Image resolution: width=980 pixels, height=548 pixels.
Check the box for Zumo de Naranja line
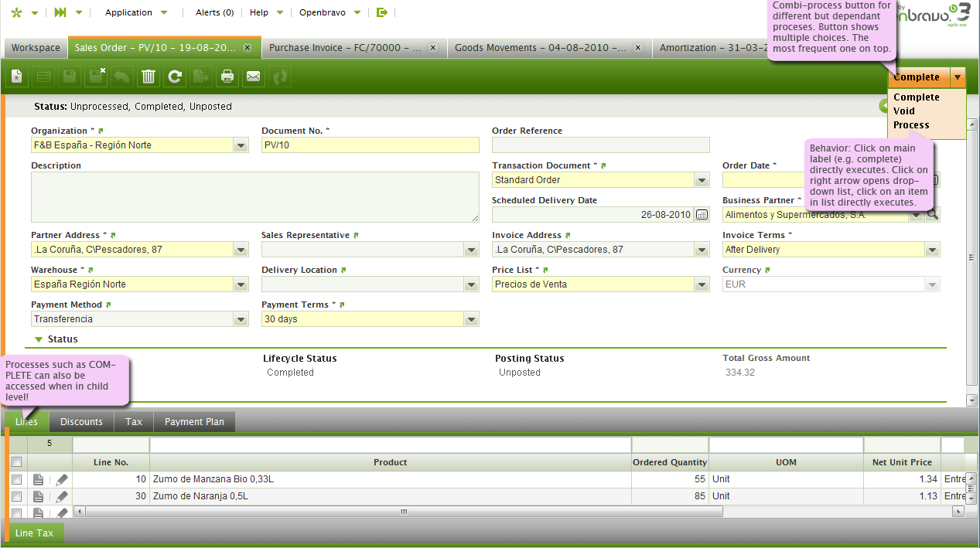16,496
